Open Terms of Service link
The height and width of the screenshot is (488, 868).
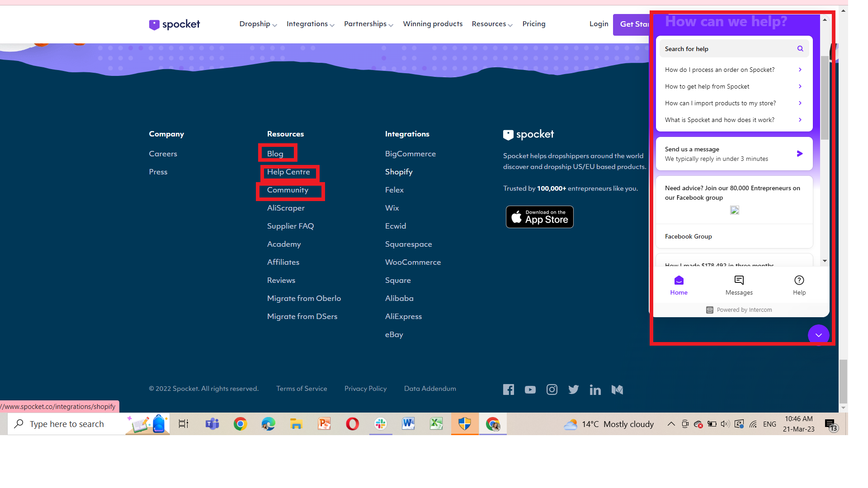pyautogui.click(x=302, y=389)
